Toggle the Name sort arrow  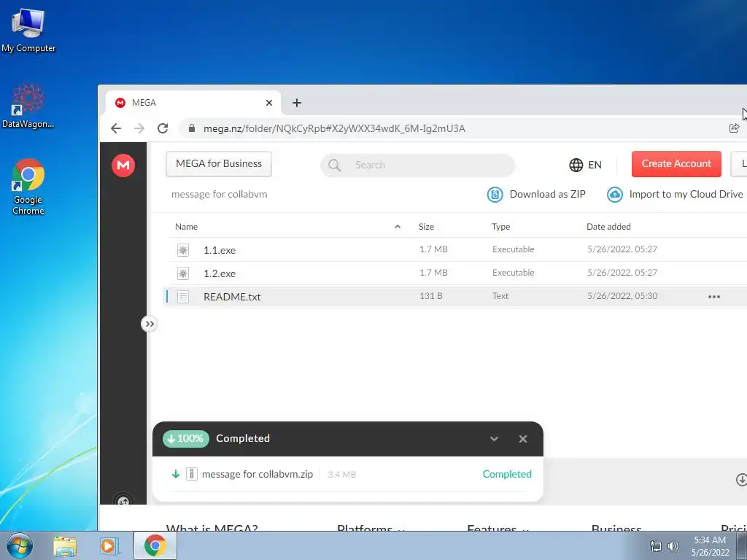click(x=398, y=227)
